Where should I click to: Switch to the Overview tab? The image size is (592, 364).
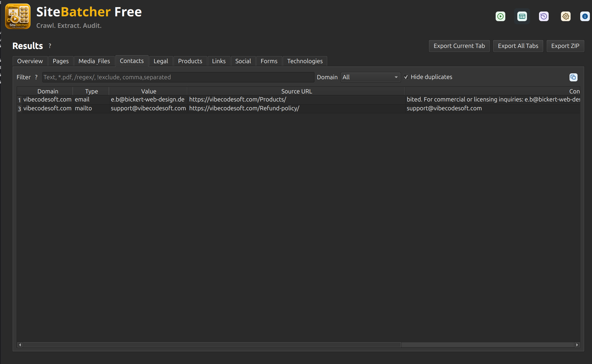coord(30,61)
